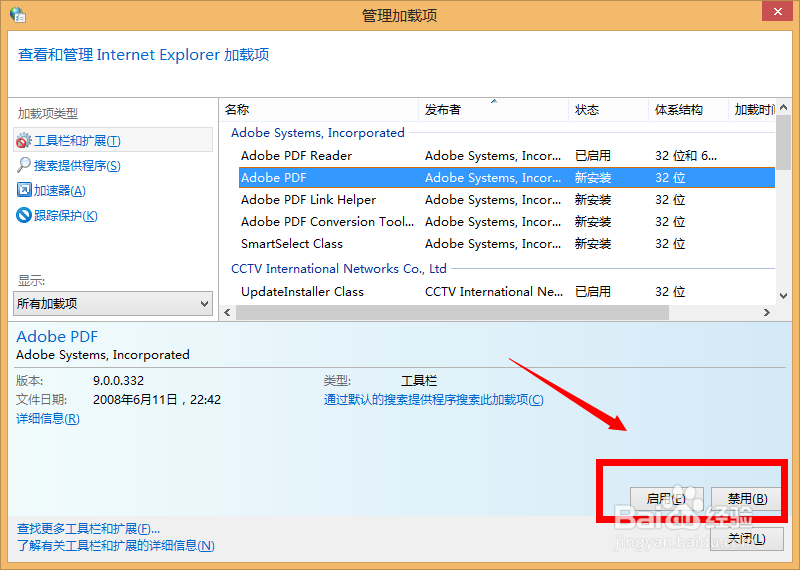Click the horizontal scroll right arrow
Viewport: 800px width, 570px height.
767,312
